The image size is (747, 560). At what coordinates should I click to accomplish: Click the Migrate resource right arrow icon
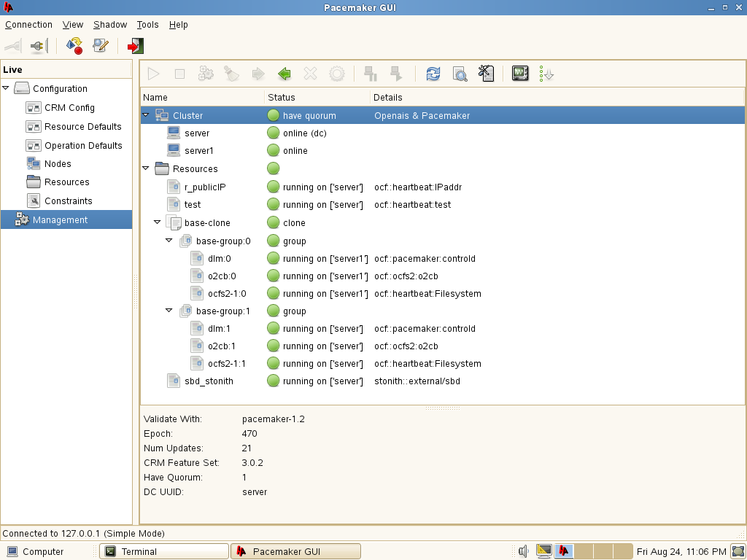[x=258, y=74]
